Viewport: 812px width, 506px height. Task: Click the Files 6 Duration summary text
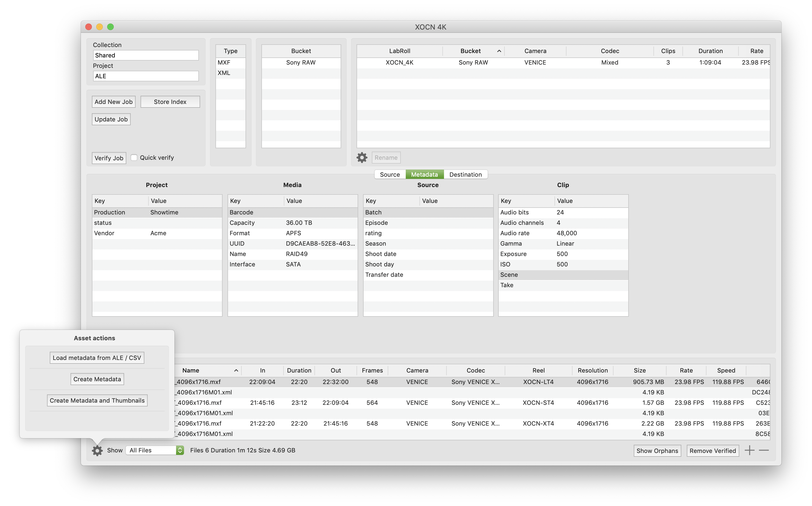click(x=243, y=450)
